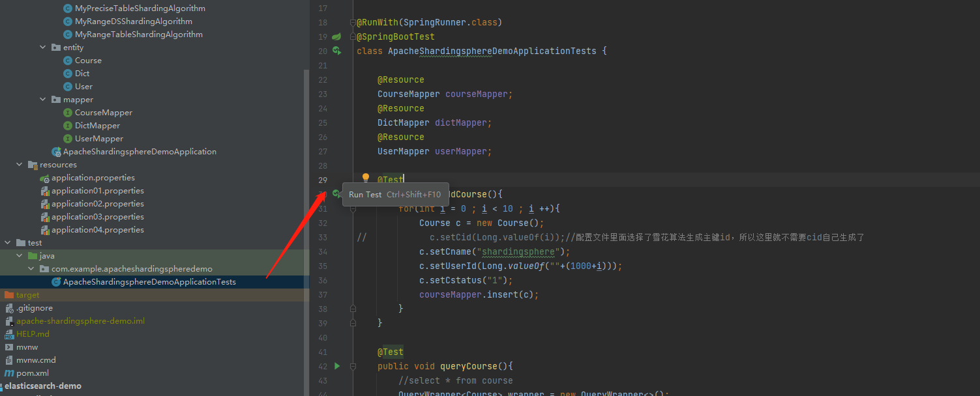Collapse the test java folder node
This screenshot has width=980, height=396.
pyautogui.click(x=20, y=256)
